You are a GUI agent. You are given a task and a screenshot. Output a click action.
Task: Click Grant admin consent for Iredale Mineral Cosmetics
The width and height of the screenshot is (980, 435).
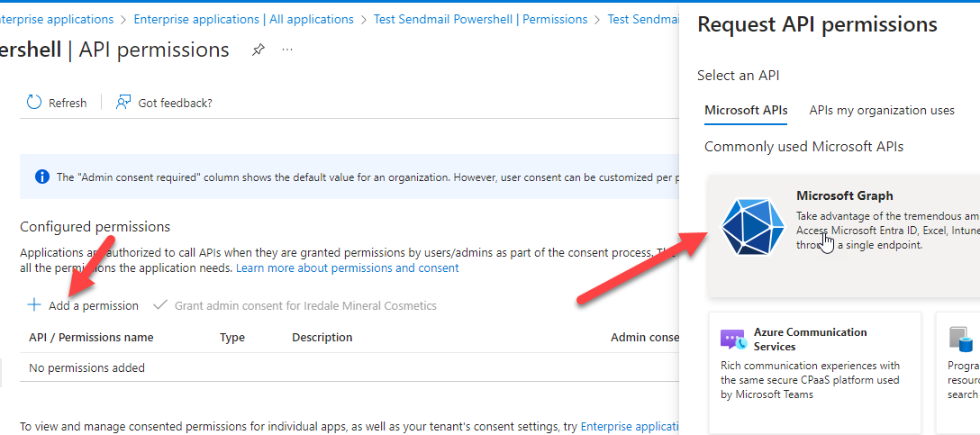click(295, 305)
